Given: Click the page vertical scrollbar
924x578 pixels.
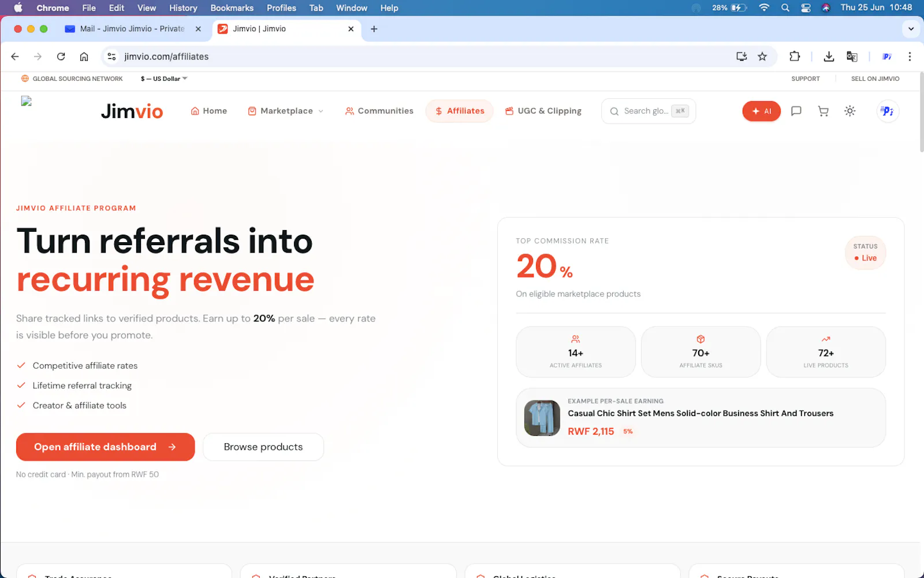Looking at the screenshot, I should click(x=921, y=113).
